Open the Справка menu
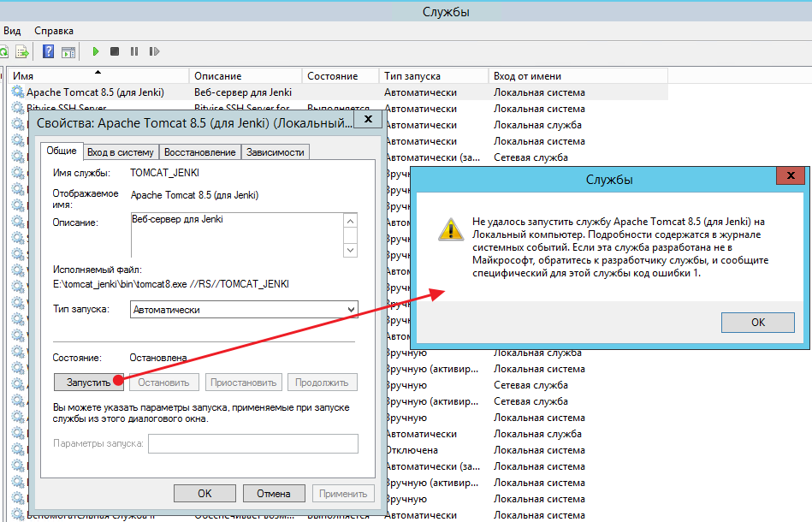 coord(54,31)
